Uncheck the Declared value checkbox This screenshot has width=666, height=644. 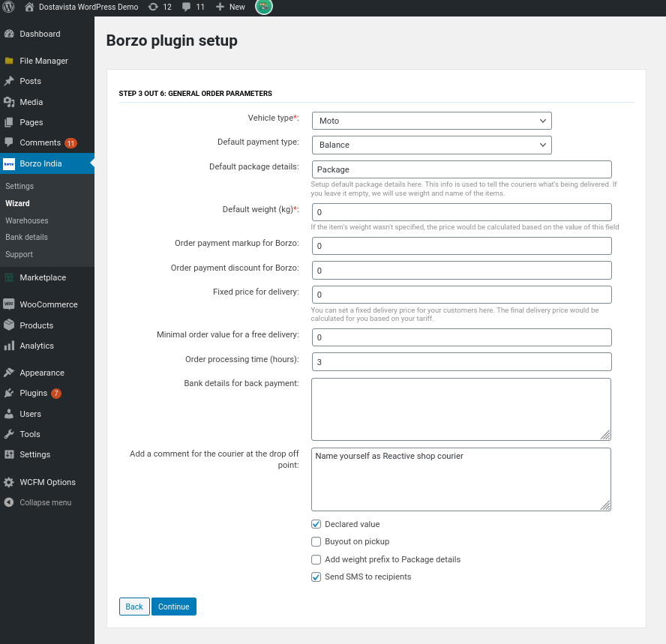[x=316, y=524]
